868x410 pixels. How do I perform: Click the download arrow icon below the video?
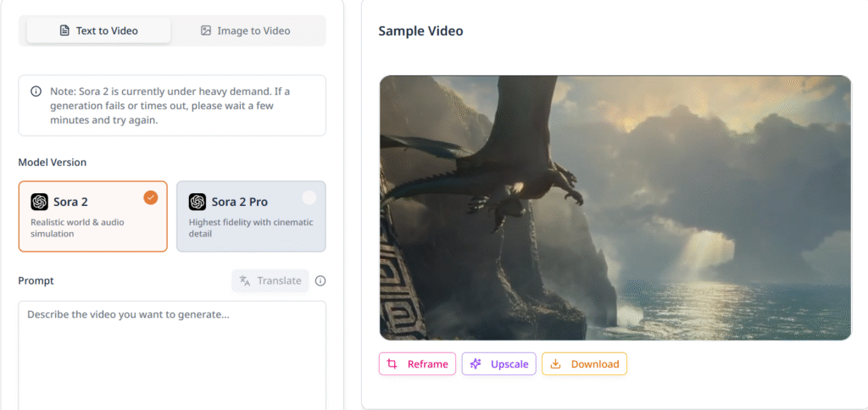556,364
